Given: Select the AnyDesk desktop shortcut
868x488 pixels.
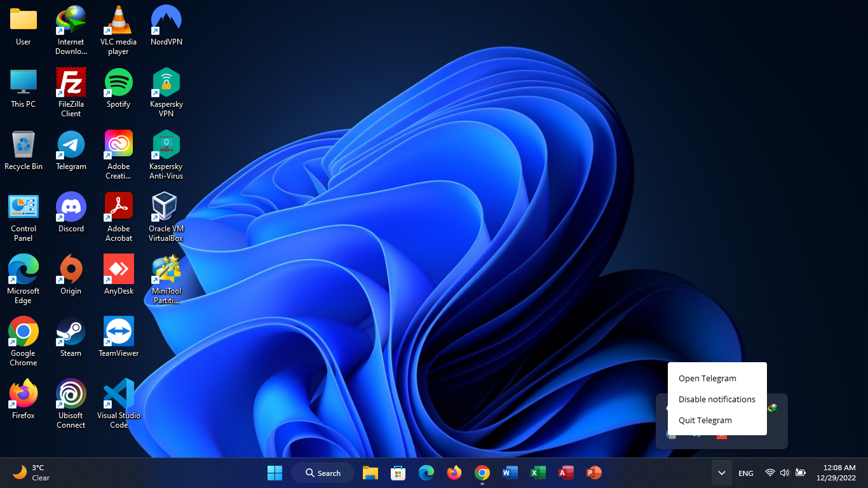Looking at the screenshot, I should 118,275.
